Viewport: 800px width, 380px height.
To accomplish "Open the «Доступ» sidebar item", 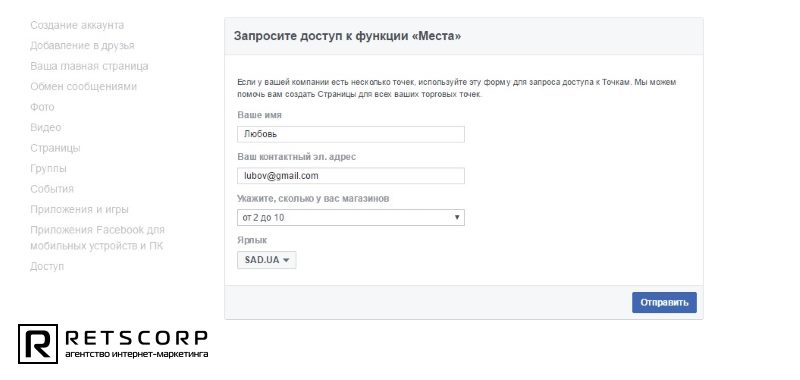I will [47, 266].
